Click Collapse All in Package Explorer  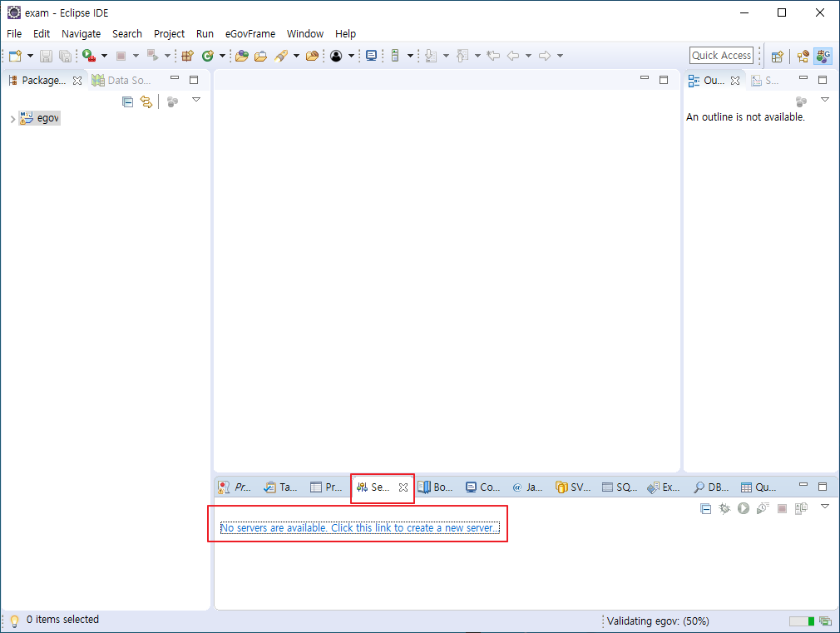point(127,101)
